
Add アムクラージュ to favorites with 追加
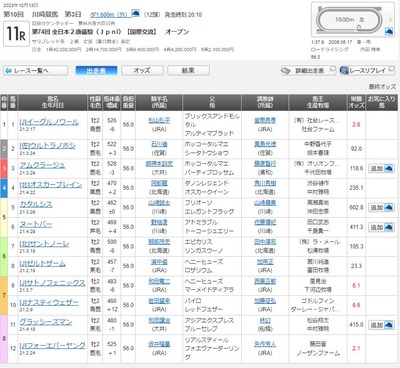381,168
